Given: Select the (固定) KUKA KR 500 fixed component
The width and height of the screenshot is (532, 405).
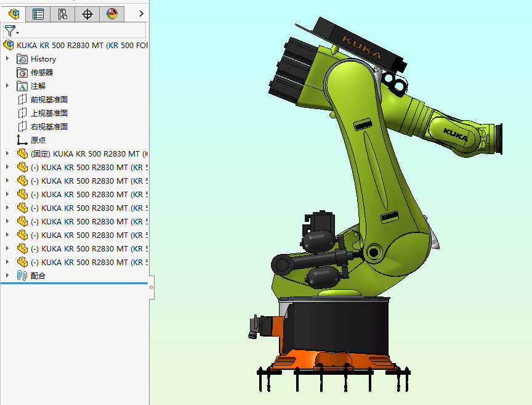Looking at the screenshot, I should click(x=83, y=154).
